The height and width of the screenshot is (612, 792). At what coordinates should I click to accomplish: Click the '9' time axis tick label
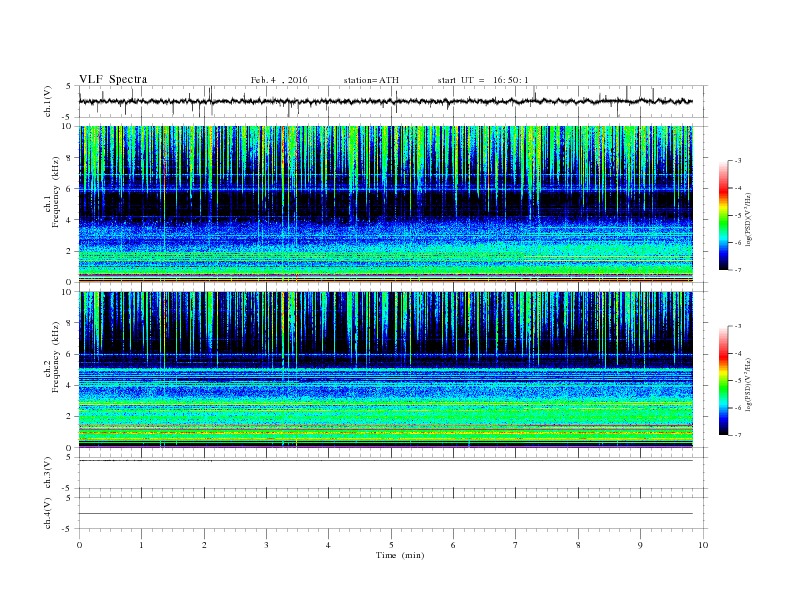coord(640,545)
